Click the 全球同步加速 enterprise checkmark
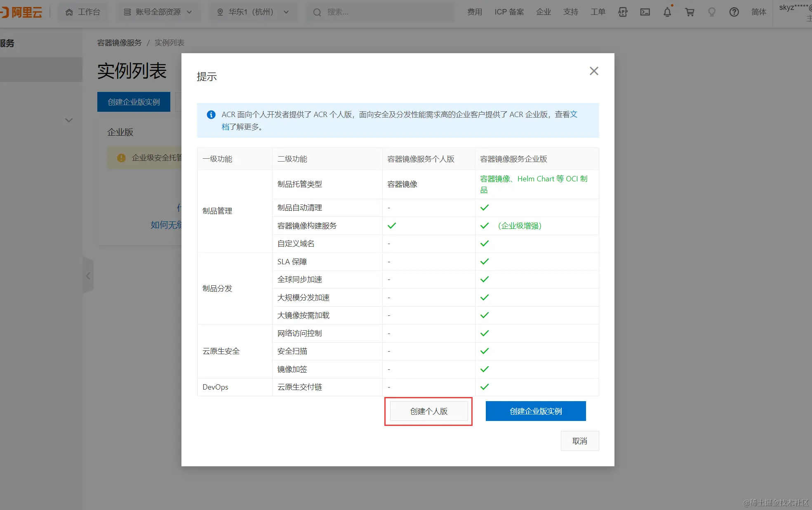The width and height of the screenshot is (812, 510). (485, 279)
